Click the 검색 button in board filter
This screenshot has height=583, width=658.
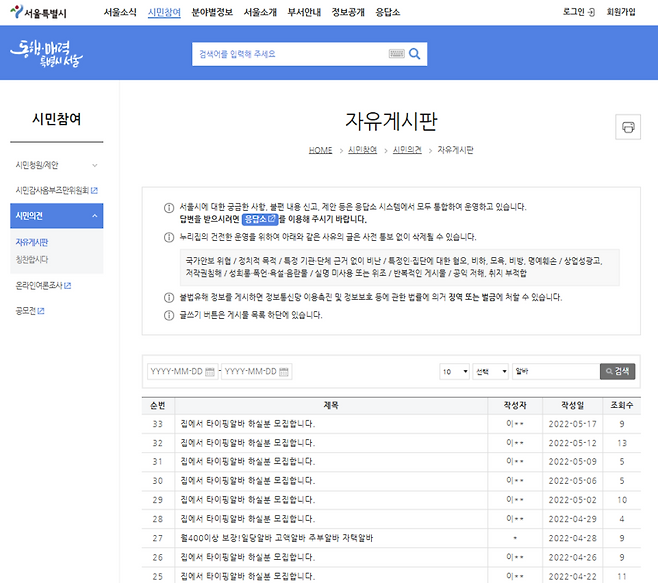click(617, 372)
